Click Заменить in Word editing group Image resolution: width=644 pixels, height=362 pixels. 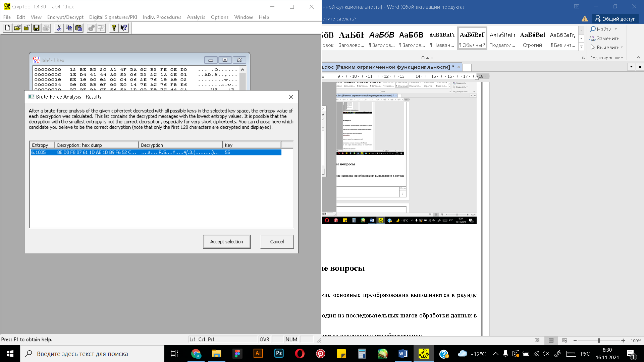pyautogui.click(x=604, y=39)
